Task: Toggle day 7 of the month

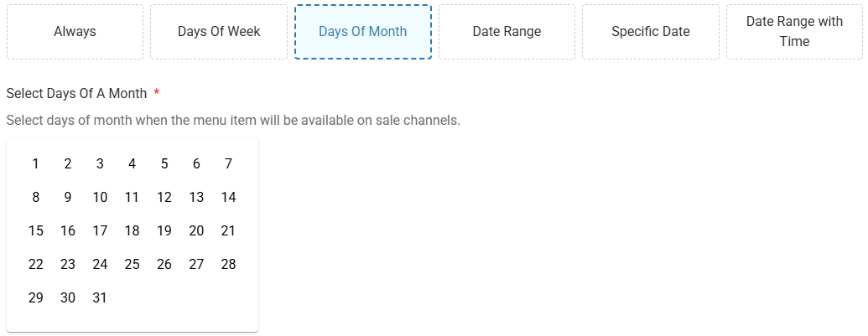Action: pos(228,163)
